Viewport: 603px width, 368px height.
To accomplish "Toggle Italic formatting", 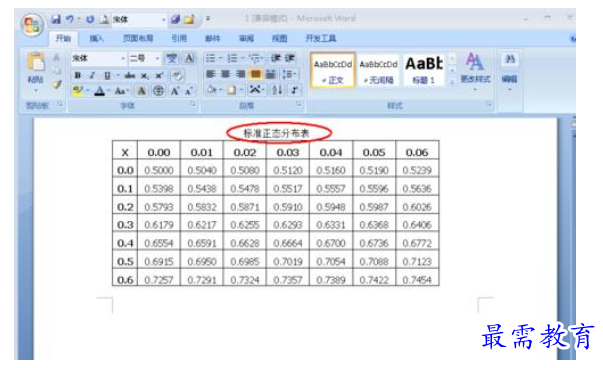I will click(92, 75).
